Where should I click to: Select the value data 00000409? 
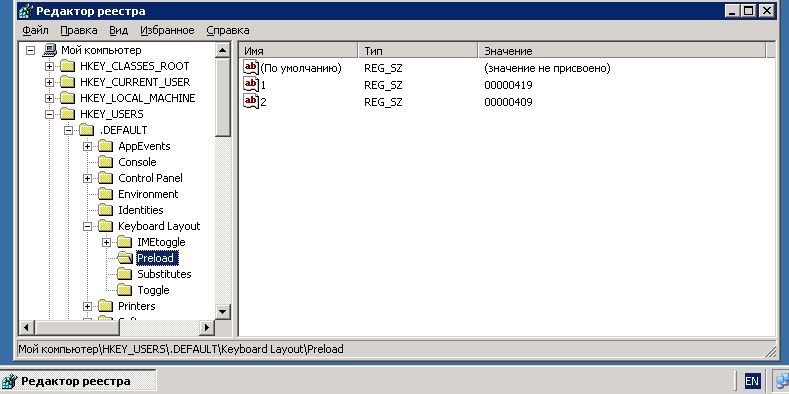click(x=508, y=102)
